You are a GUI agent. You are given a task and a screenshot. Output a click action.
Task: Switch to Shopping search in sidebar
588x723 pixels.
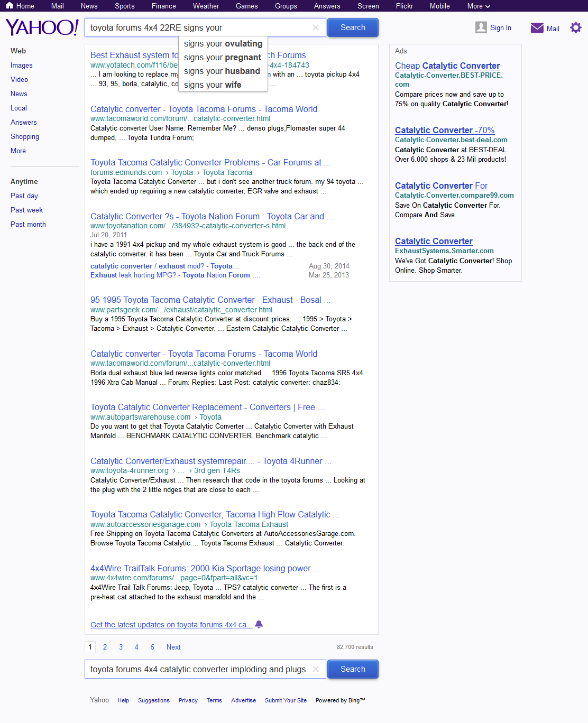[25, 136]
